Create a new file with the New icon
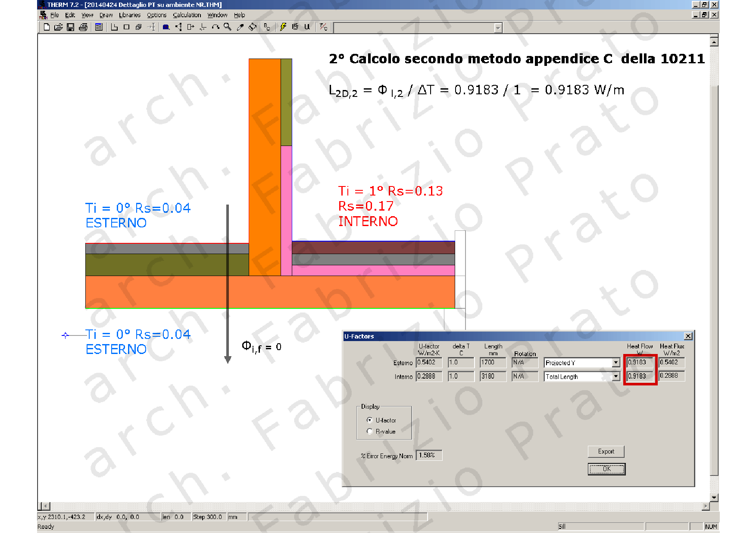 pos(47,27)
